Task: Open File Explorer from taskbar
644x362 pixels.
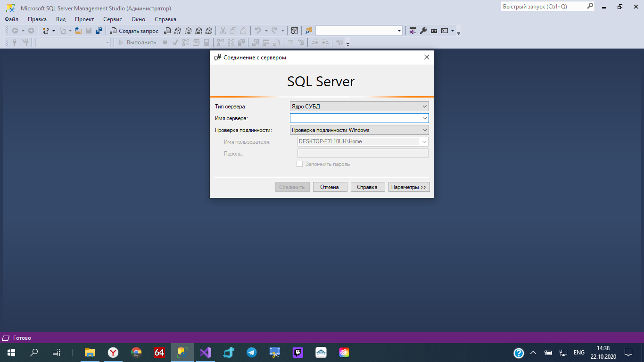Action: tap(90, 353)
